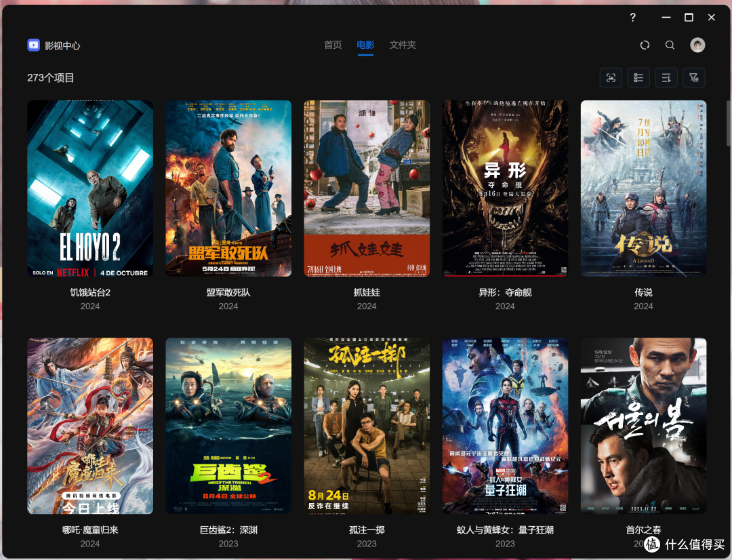Open the 饥饿站台2 poster
Image resolution: width=732 pixels, height=560 pixels.
click(x=90, y=188)
